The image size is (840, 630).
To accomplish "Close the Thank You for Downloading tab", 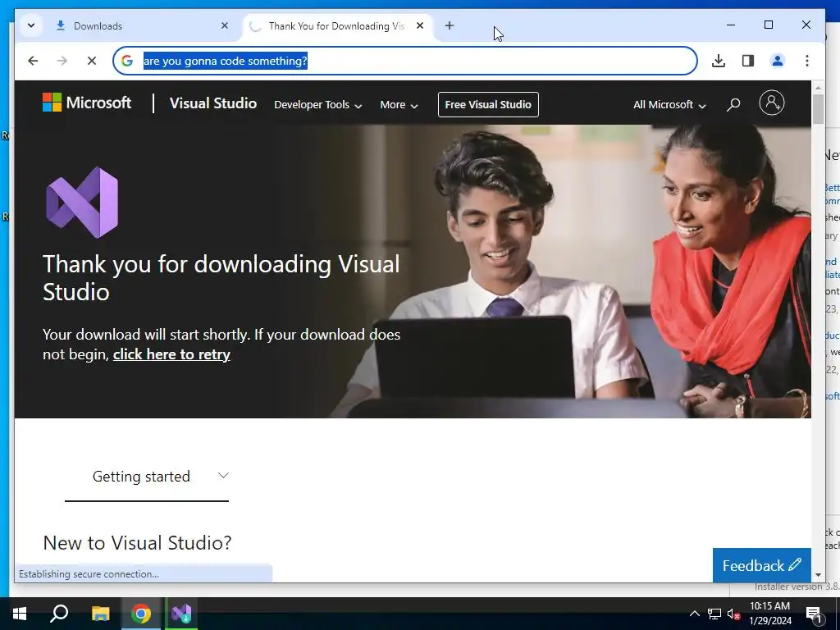I will pyautogui.click(x=420, y=25).
